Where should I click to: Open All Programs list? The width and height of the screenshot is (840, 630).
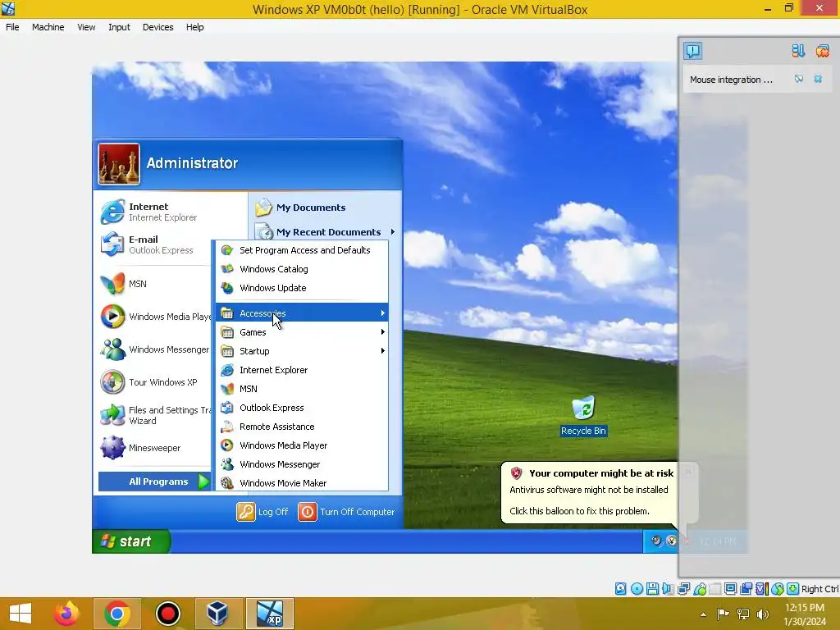click(155, 482)
